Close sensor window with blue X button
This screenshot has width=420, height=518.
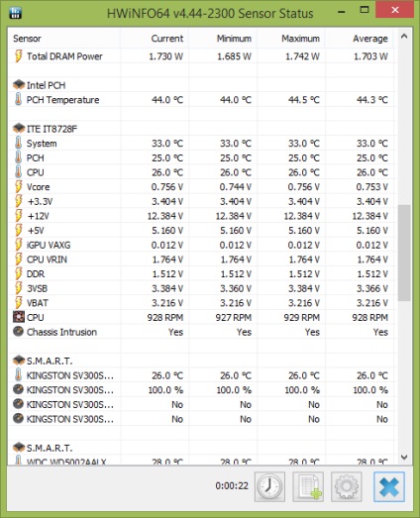coord(389,486)
